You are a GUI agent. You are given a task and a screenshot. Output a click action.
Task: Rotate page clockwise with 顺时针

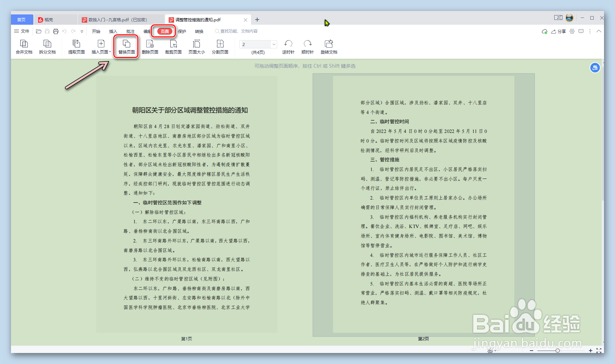pos(307,47)
